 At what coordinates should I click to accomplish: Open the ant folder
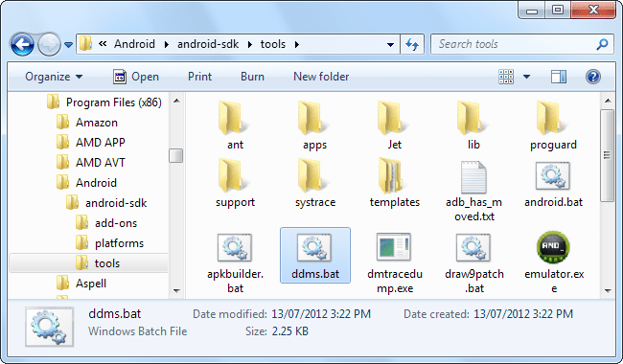click(235, 125)
